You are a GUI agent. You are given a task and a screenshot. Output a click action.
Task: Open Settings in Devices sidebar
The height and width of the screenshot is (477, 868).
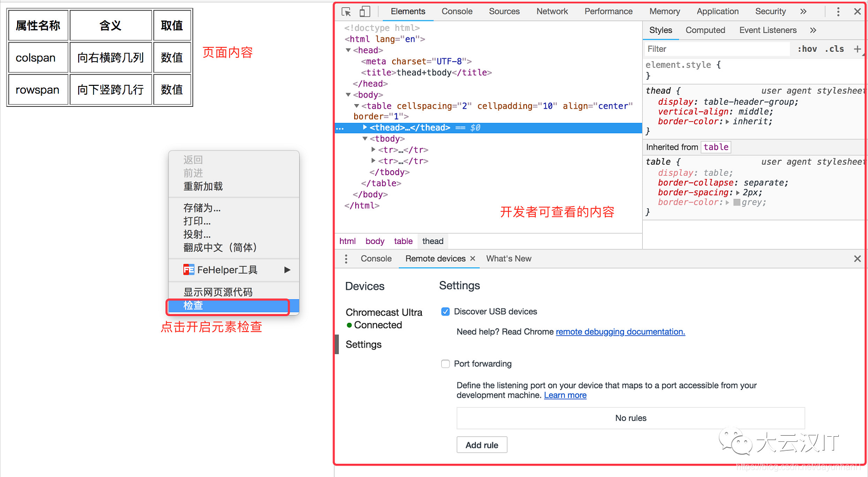[x=364, y=345]
